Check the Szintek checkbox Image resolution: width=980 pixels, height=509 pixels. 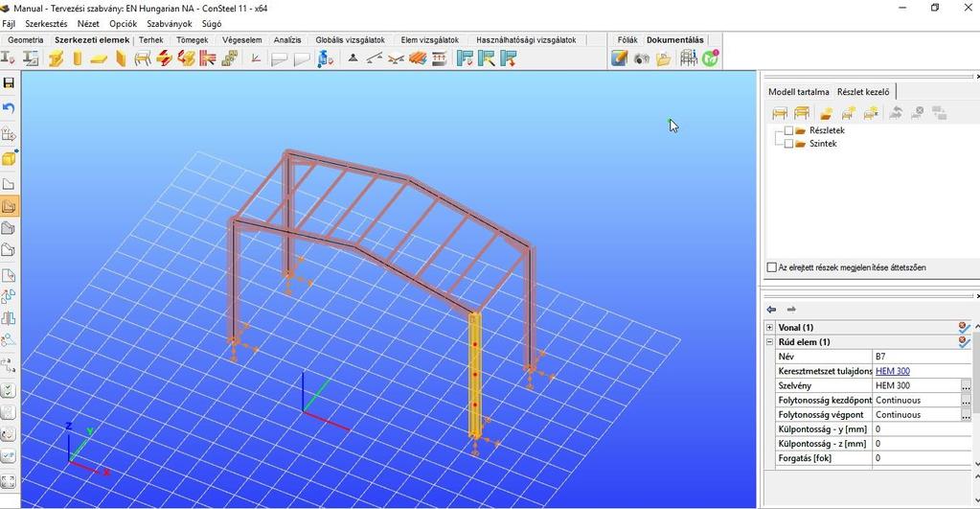click(x=788, y=144)
